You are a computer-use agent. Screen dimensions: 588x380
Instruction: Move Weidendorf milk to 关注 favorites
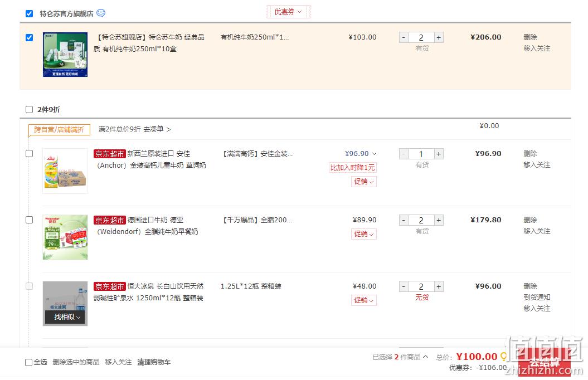(x=537, y=231)
